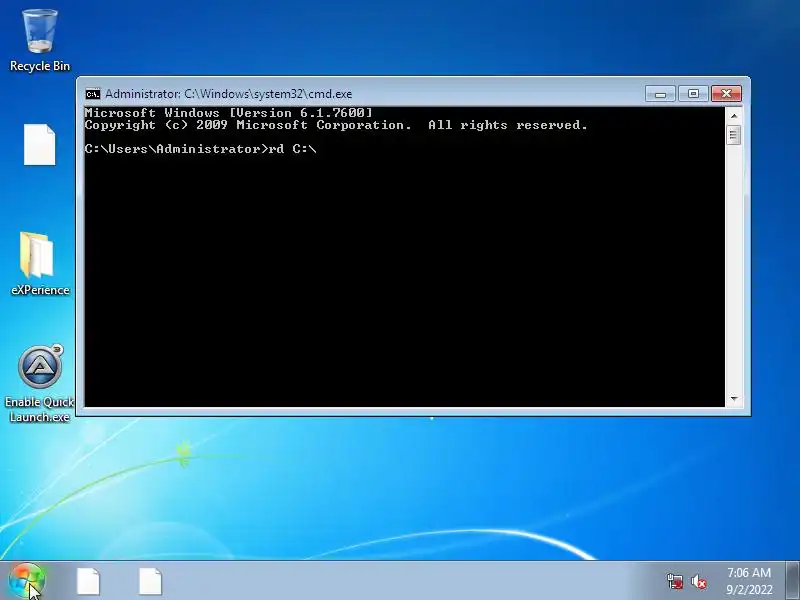
Task: Click Show desktop strip at taskbar end
Action: (x=793, y=580)
